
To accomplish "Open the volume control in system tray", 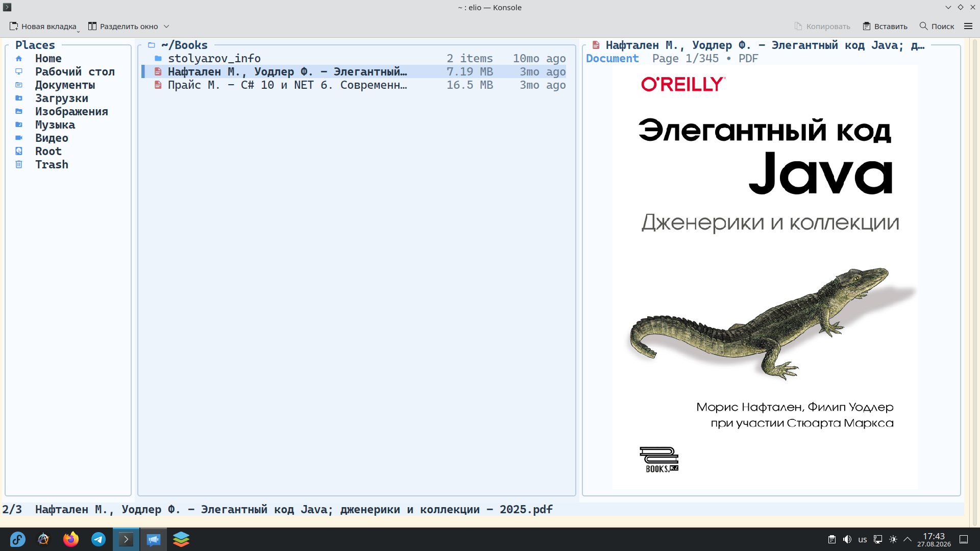I will pyautogui.click(x=847, y=539).
